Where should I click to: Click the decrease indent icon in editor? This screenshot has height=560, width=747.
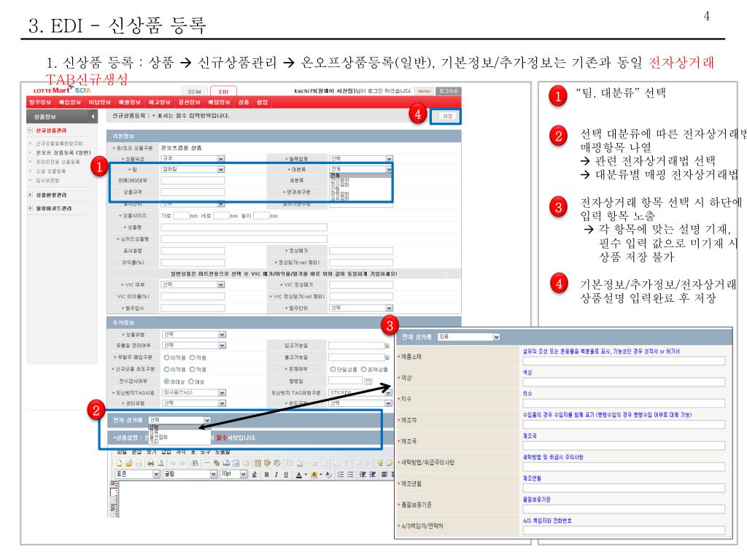pos(363,475)
